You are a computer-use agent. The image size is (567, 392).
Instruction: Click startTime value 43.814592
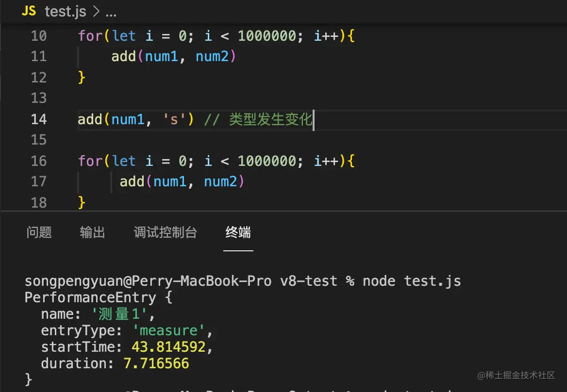[x=169, y=347]
